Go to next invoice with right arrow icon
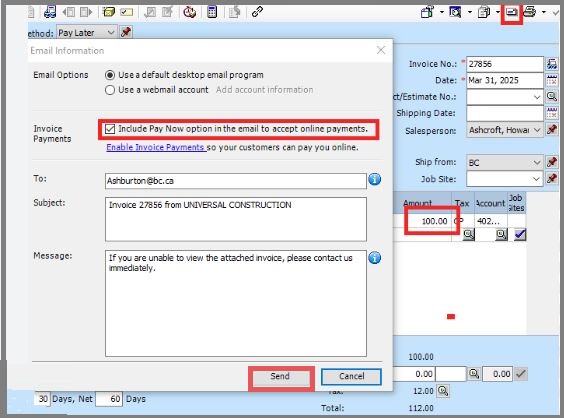The width and height of the screenshot is (564, 418). 86,13
